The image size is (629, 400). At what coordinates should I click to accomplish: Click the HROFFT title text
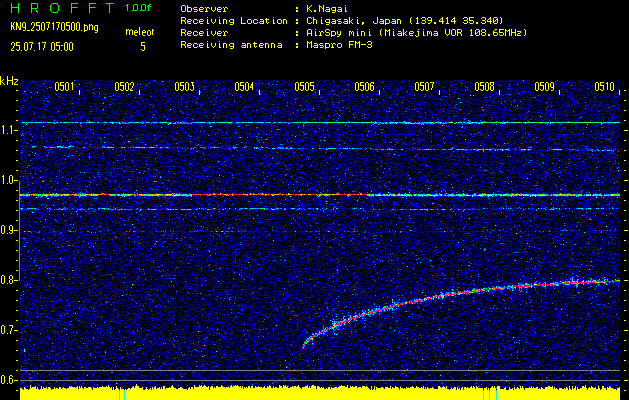point(63,8)
